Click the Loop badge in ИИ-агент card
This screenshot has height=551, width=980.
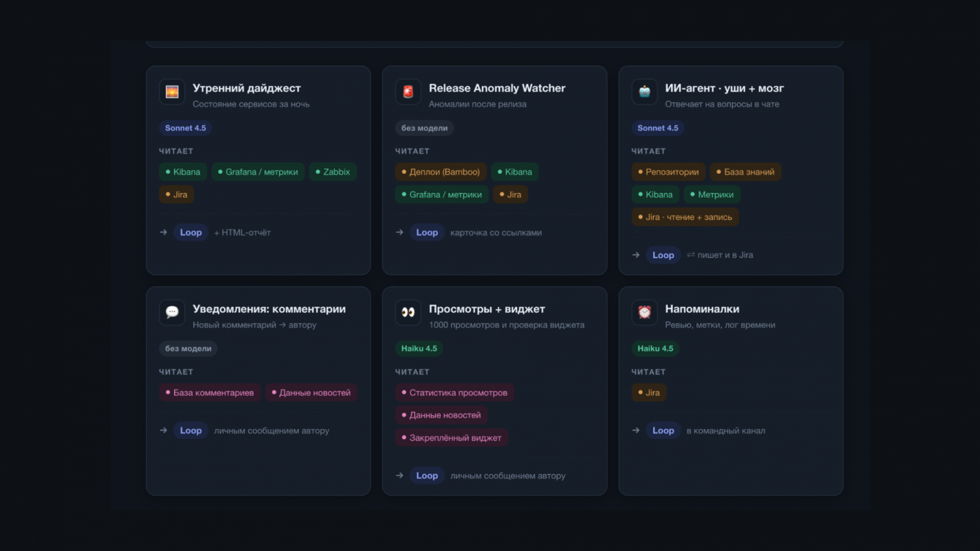point(663,255)
